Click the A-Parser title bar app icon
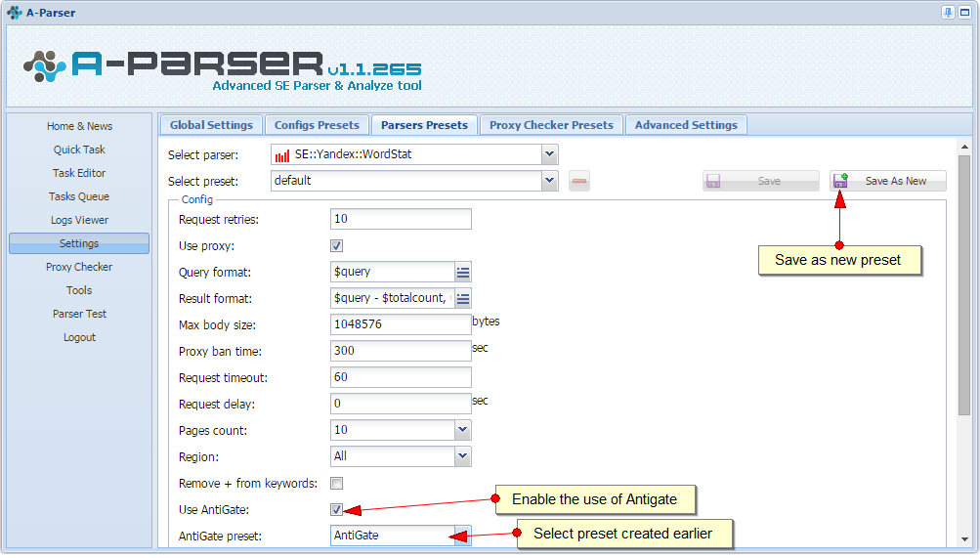Image resolution: width=980 pixels, height=558 pixels. [x=15, y=13]
